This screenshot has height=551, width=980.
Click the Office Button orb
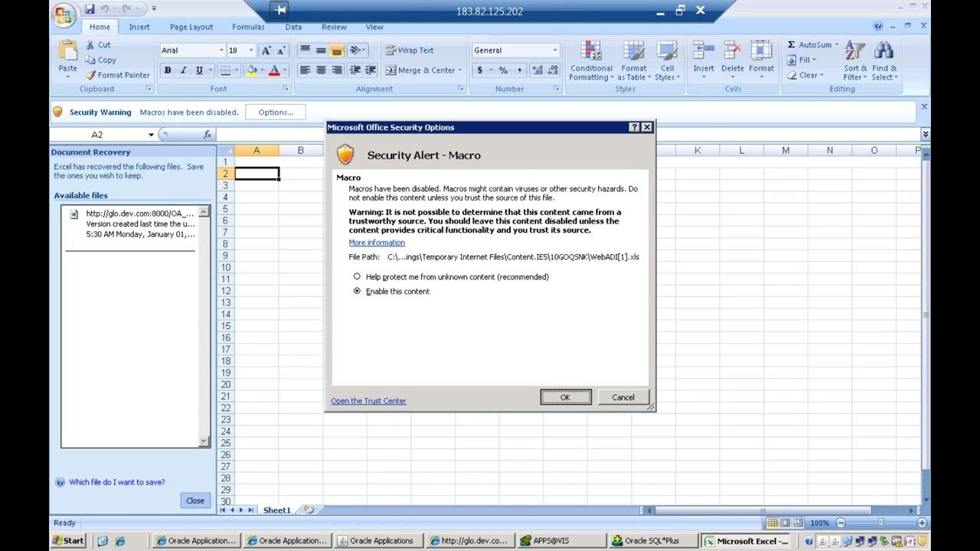[x=65, y=14]
